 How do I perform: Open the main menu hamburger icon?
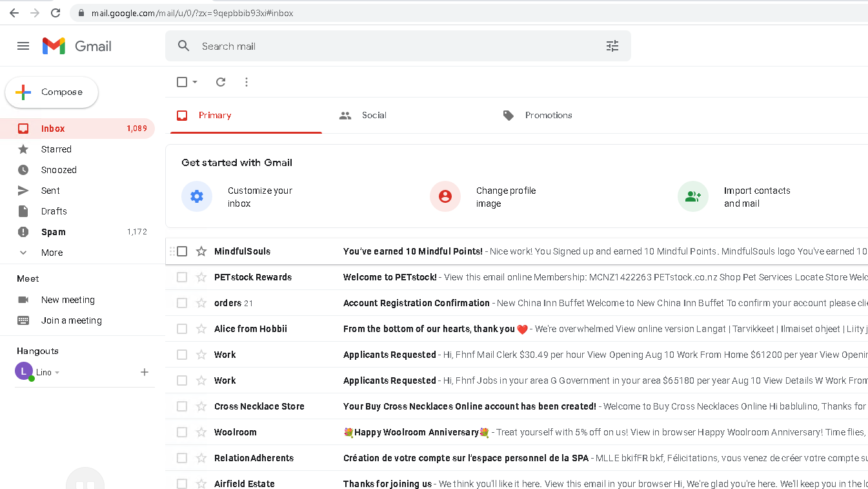tap(23, 46)
